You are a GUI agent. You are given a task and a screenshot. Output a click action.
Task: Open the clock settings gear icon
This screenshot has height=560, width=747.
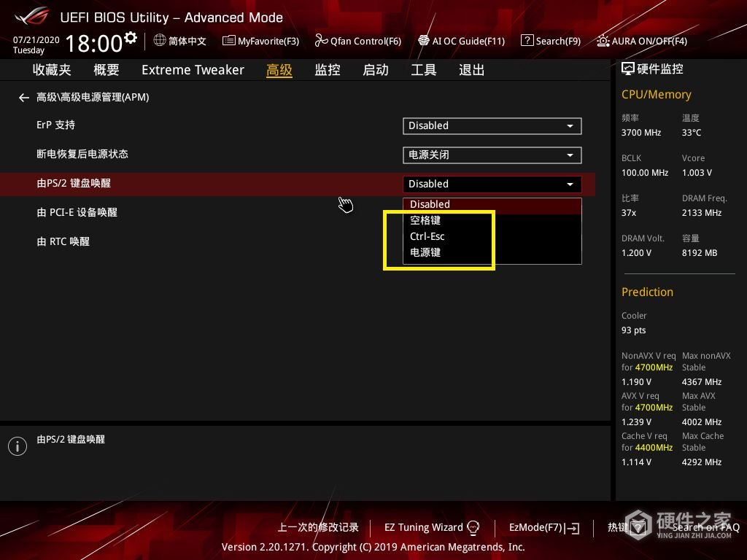(x=131, y=37)
